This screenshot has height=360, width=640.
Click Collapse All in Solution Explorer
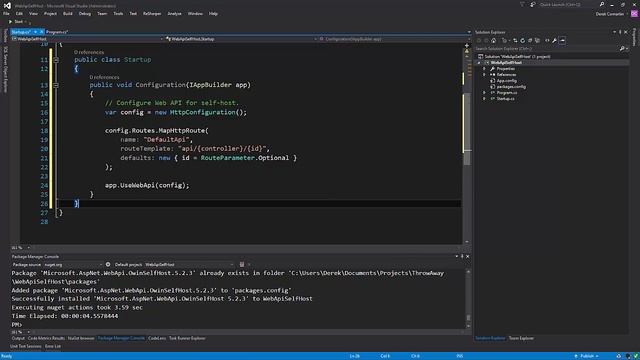point(530,40)
